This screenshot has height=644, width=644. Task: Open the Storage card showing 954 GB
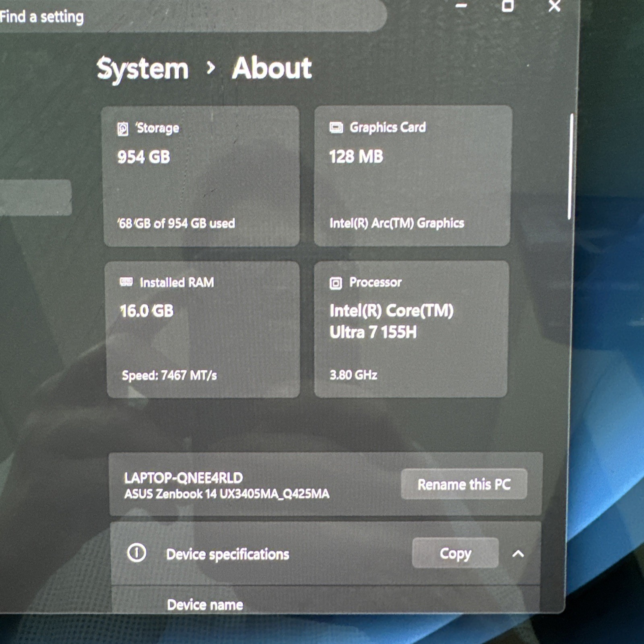pos(201,176)
